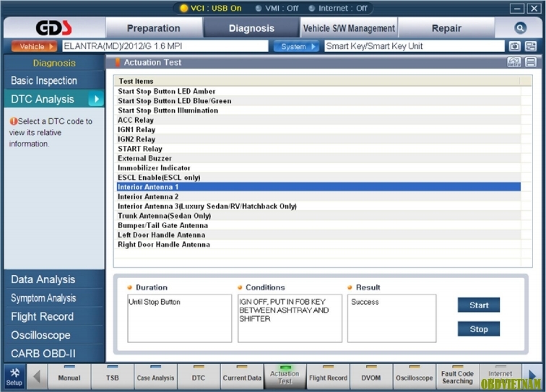Select Immobilizer Indicator test item
The width and height of the screenshot is (546, 392).
[x=318, y=167]
